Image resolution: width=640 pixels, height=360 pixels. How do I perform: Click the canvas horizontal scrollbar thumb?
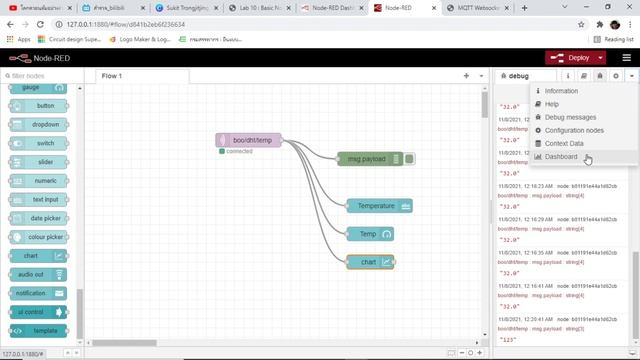(124, 343)
